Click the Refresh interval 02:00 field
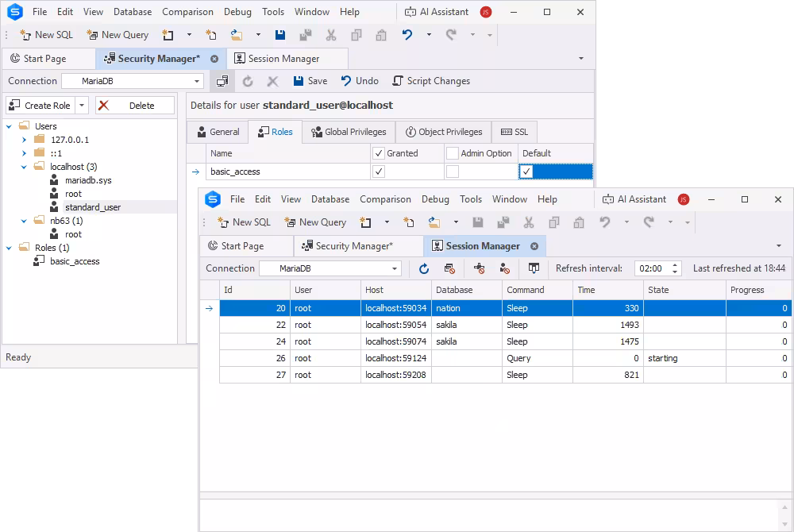The width and height of the screenshot is (794, 532). tap(652, 268)
